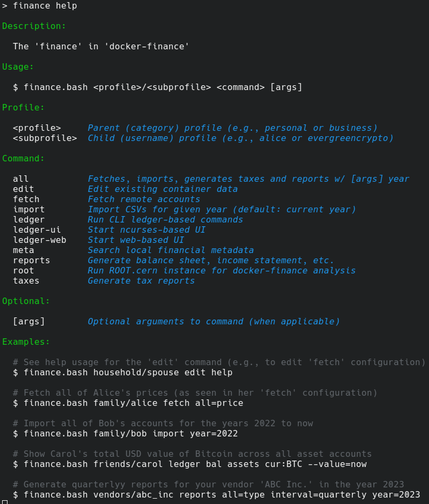Click the 'edit' command entry

click(x=24, y=189)
